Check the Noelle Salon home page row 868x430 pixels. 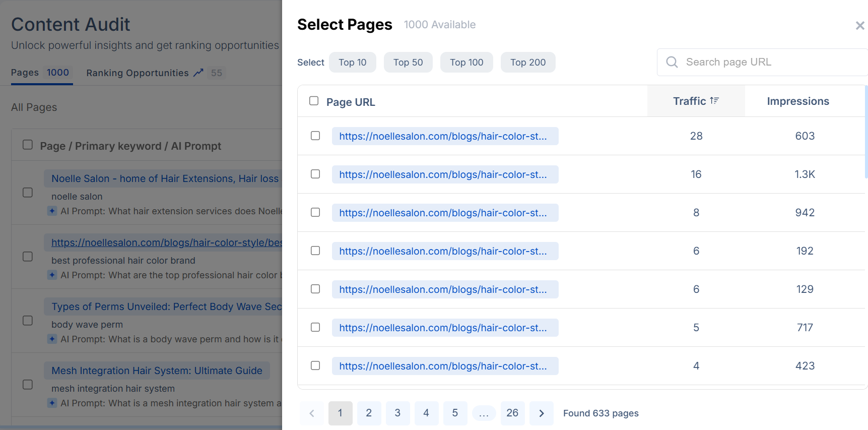click(x=28, y=193)
